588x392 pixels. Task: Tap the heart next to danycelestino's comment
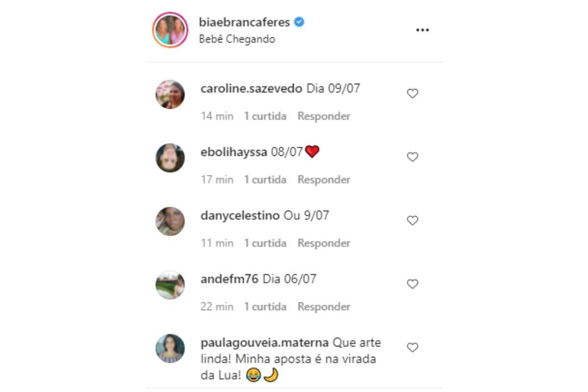413,220
